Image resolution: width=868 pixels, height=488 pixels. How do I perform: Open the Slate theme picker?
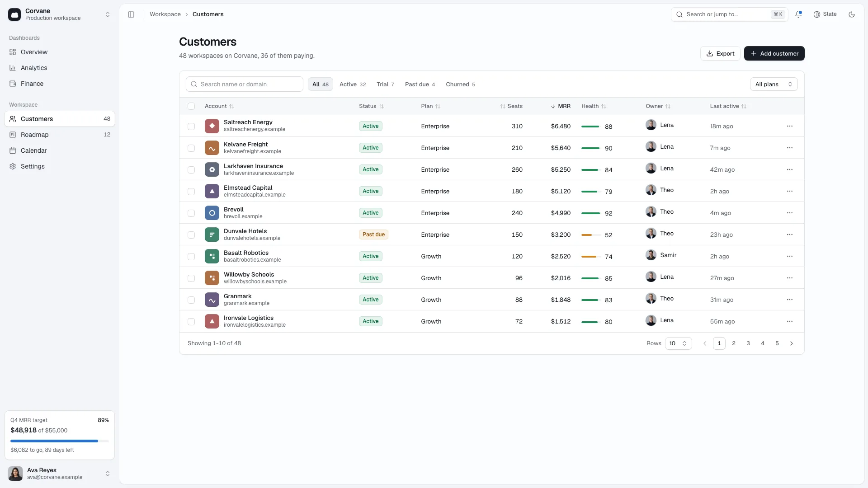tap(825, 14)
